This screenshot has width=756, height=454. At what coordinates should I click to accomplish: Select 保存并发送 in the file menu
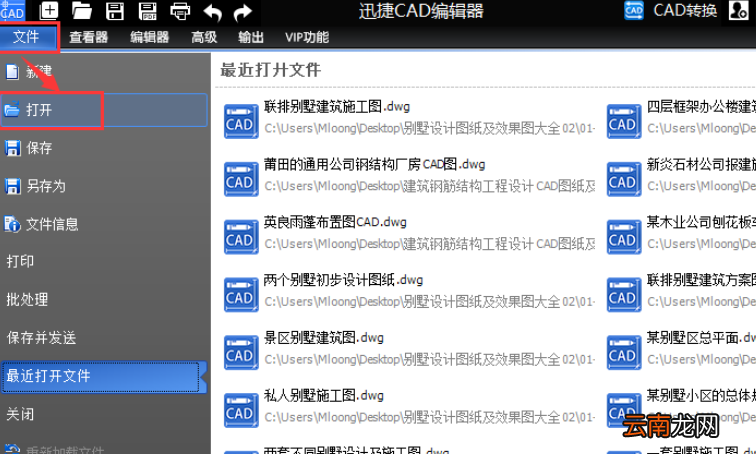pos(104,337)
